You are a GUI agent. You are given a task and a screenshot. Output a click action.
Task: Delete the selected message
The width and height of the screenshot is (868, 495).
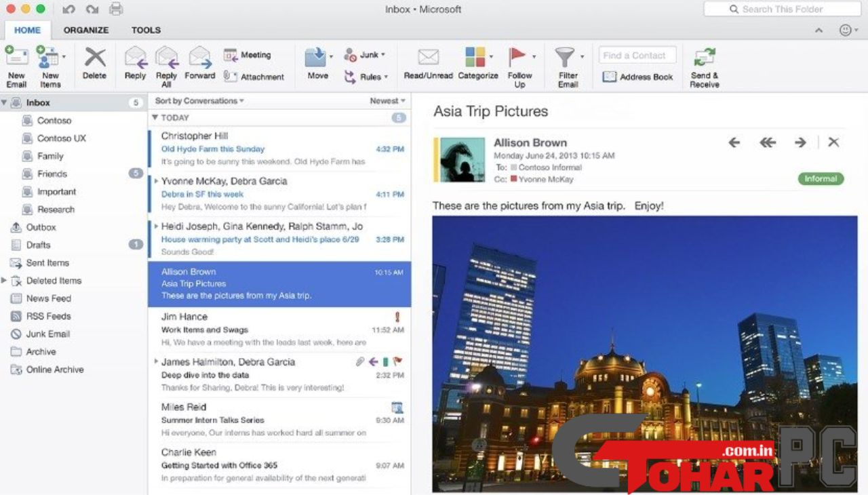coord(95,64)
